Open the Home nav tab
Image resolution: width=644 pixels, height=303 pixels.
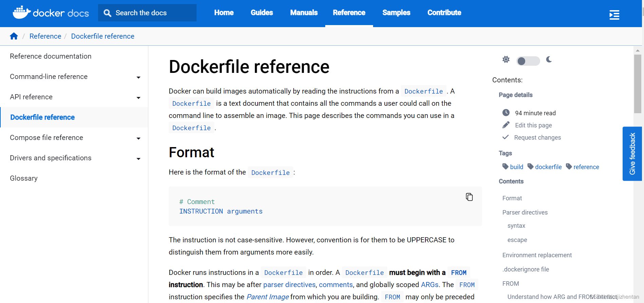click(224, 13)
